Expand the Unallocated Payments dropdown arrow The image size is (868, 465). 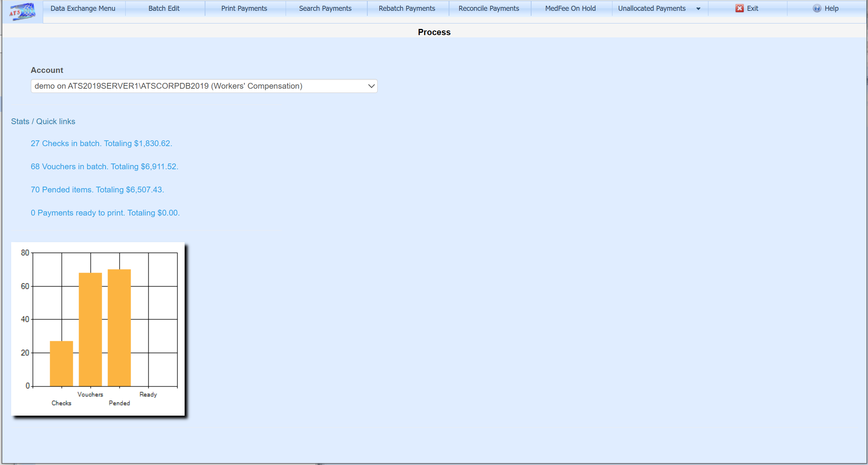click(698, 9)
